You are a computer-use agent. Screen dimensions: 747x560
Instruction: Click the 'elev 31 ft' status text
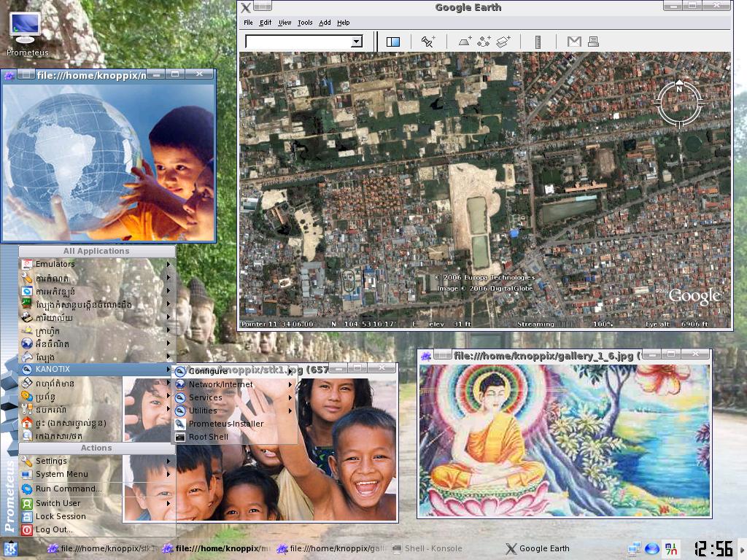449,324
